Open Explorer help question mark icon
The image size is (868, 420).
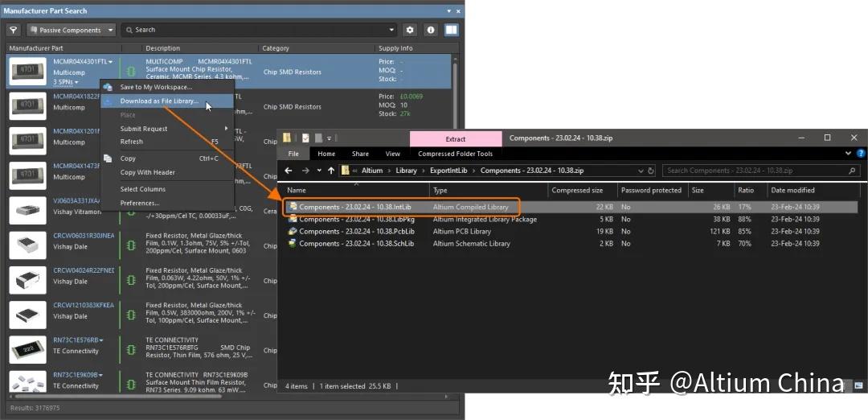coord(861,154)
